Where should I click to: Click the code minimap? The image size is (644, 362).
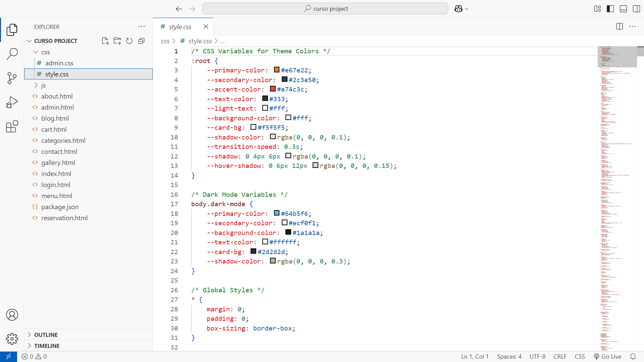point(617,198)
